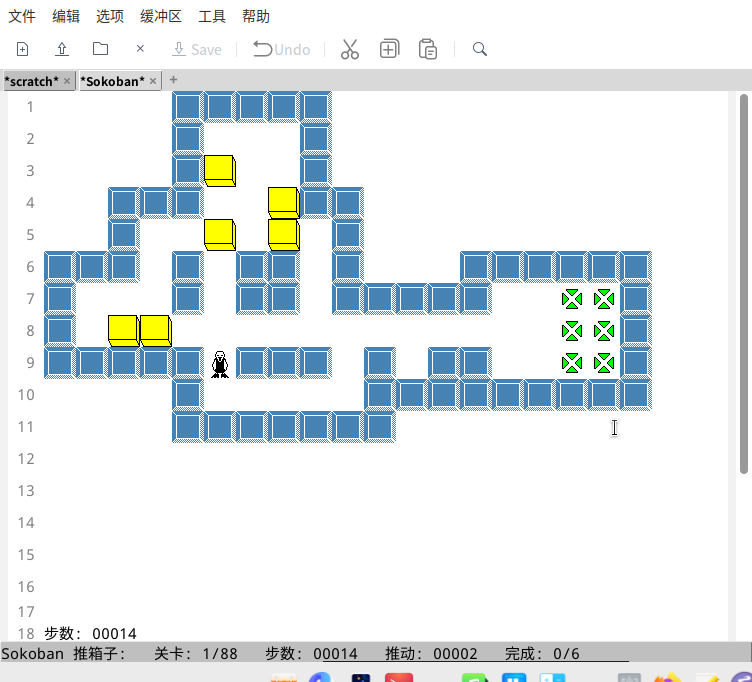The height and width of the screenshot is (682, 752).
Task: Click the penguin player character
Action: tap(220, 365)
